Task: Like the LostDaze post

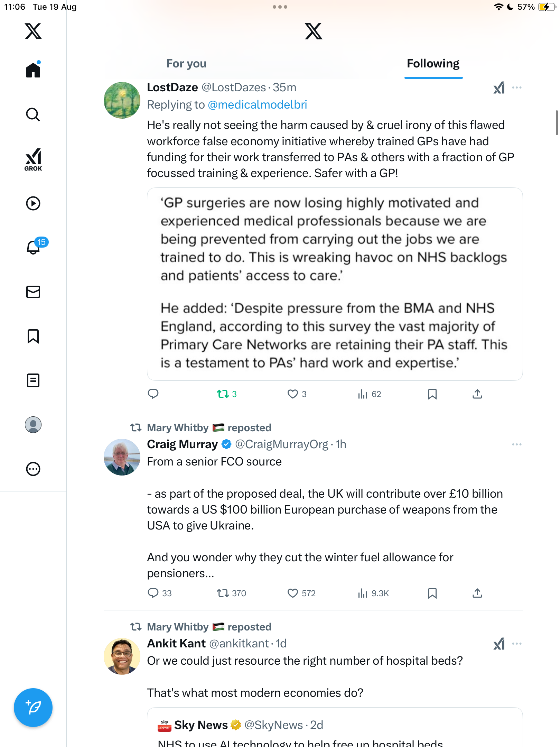Action: [293, 394]
